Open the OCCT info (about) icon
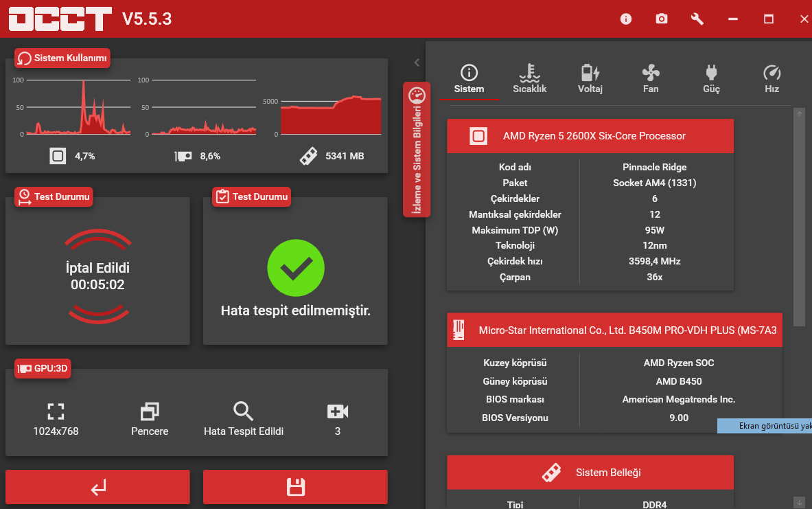Viewport: 812px width, 509px height. 625,19
